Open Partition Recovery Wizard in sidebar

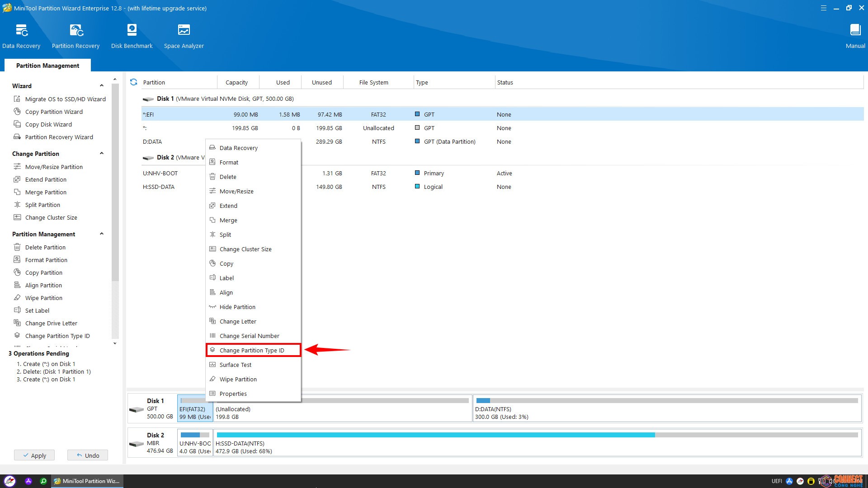coord(53,137)
